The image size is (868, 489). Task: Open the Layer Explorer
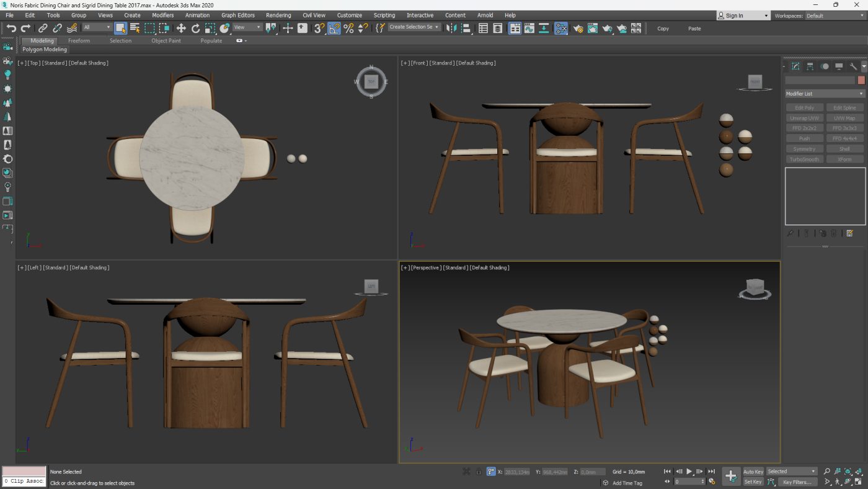coord(497,28)
